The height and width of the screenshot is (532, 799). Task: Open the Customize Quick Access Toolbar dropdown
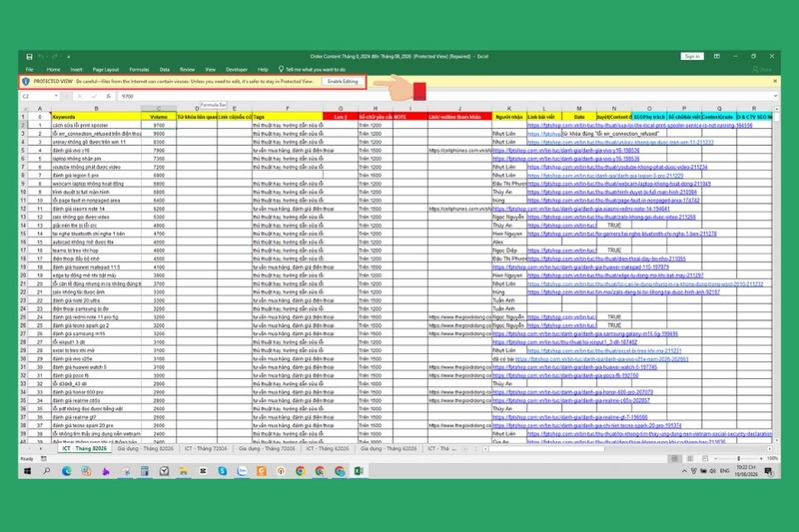coord(68,57)
